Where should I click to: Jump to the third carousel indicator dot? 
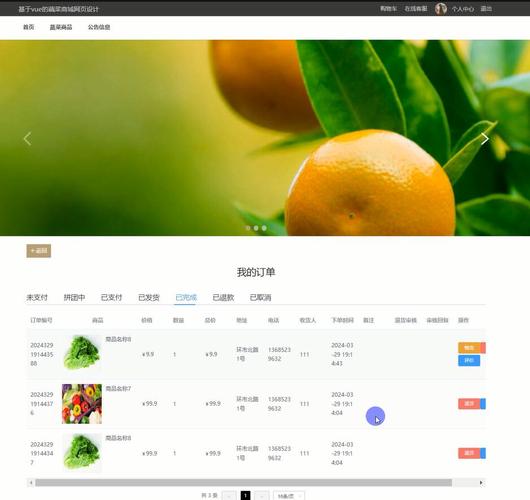[264, 228]
